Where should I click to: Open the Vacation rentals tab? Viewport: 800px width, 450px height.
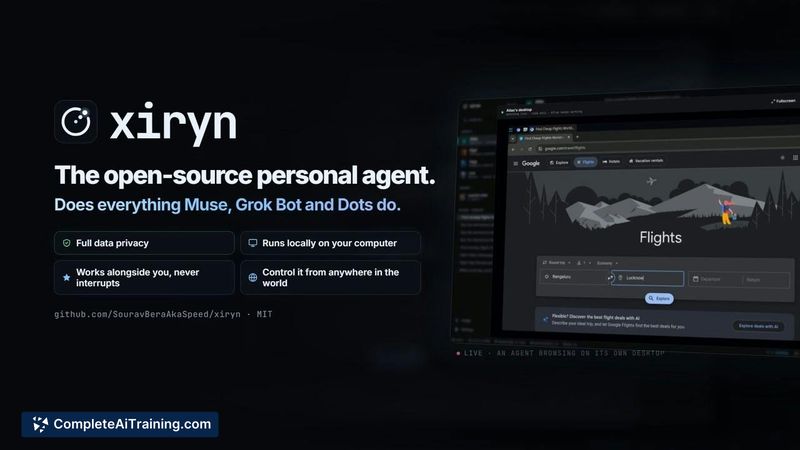coord(645,161)
